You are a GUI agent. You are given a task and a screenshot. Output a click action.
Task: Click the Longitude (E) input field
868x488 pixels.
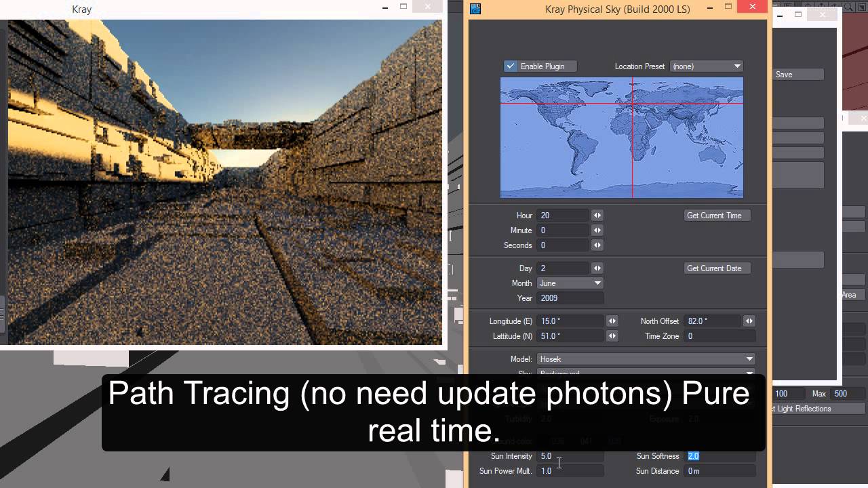click(x=570, y=321)
